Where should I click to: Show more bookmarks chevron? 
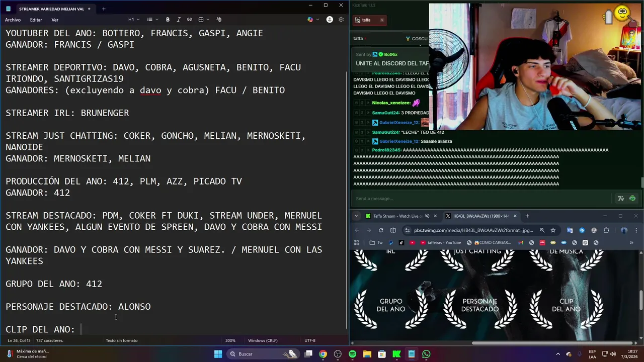click(x=631, y=243)
